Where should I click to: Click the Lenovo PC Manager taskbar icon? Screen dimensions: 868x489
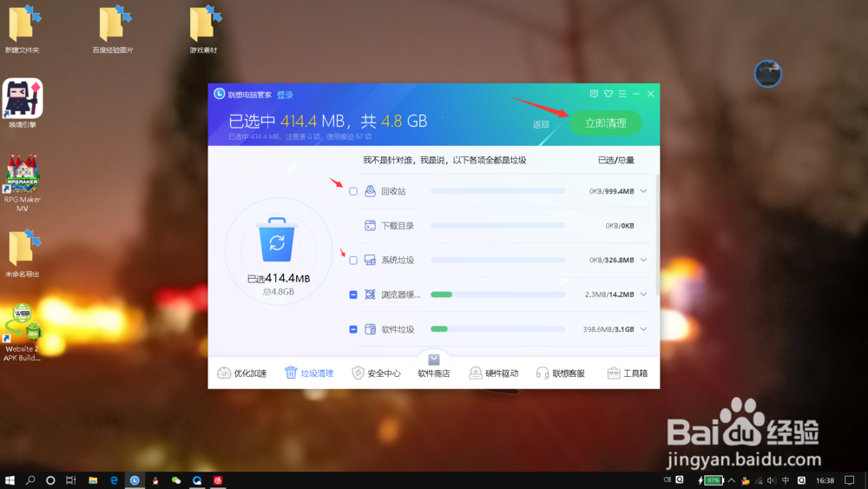point(135,480)
